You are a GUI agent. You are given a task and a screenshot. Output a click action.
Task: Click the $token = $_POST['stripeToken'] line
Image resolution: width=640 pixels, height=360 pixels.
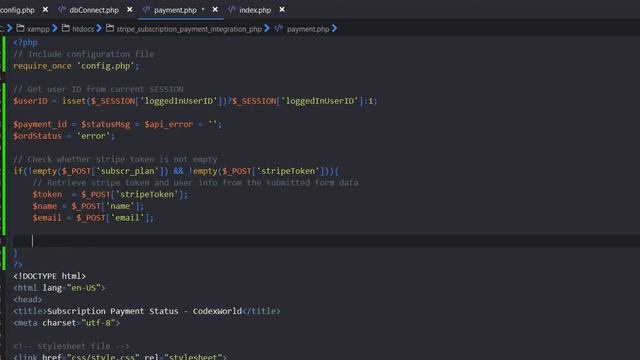110,195
